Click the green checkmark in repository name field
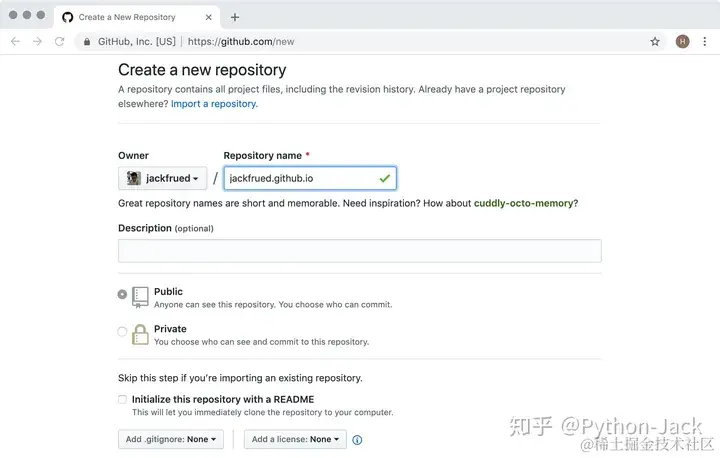The height and width of the screenshot is (458, 720). click(x=385, y=178)
